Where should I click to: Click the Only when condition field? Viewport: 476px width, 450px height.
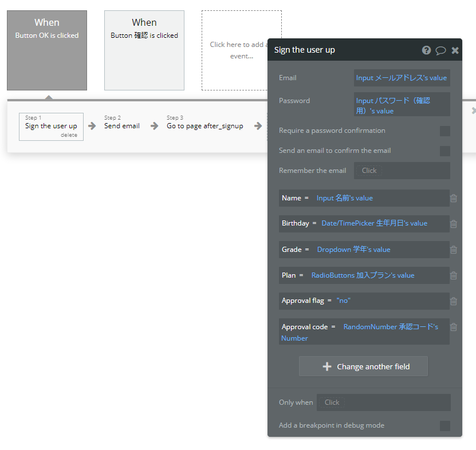pos(384,402)
